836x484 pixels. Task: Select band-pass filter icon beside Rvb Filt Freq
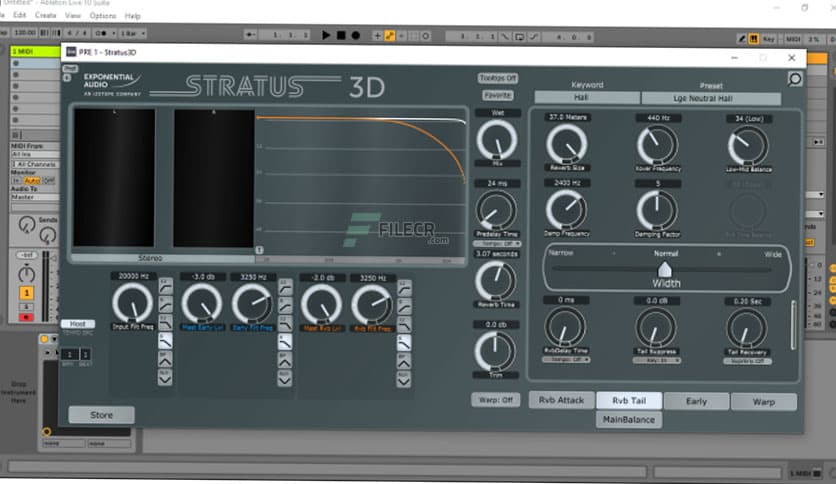[x=404, y=361]
